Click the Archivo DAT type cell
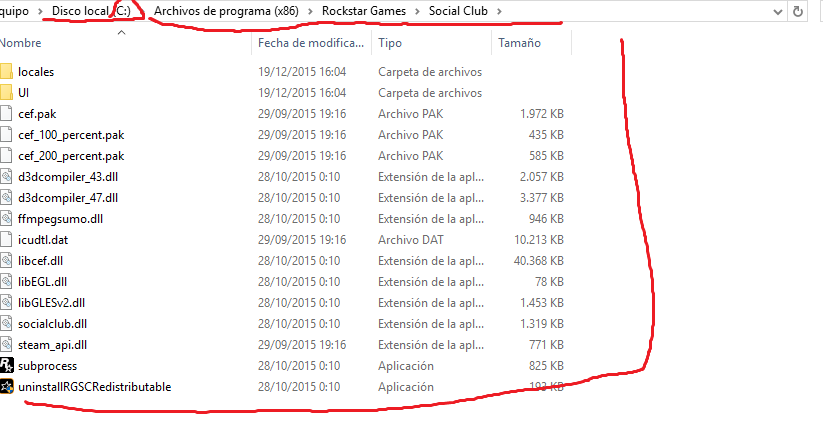823x431 pixels. point(411,240)
